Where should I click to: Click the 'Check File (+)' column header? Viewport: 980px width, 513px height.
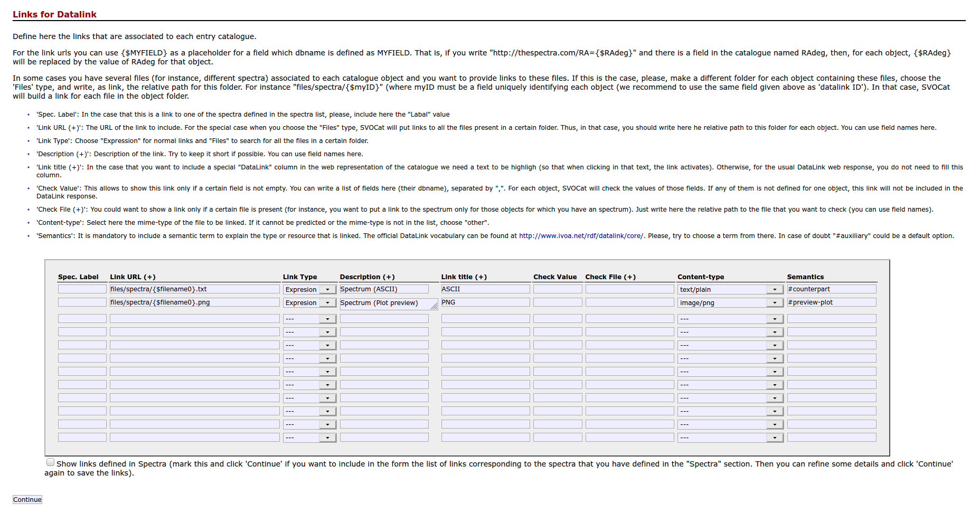(x=610, y=277)
